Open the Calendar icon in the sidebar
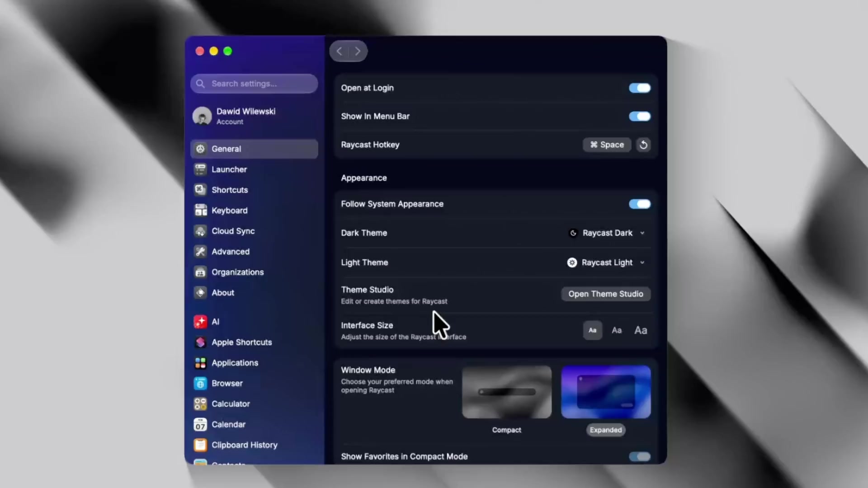868x488 pixels. click(x=200, y=424)
